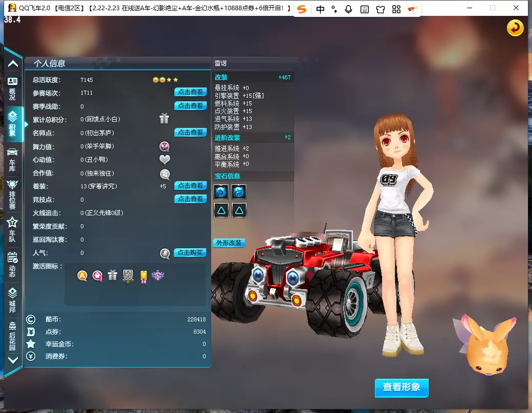Expand sidebar list with down chevron

click(13, 360)
